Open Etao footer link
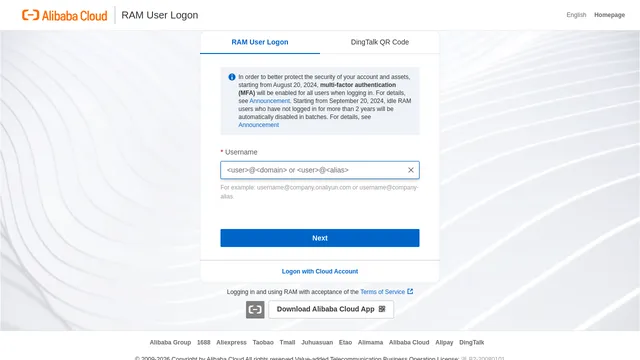This screenshot has height=360, width=640. point(345,342)
